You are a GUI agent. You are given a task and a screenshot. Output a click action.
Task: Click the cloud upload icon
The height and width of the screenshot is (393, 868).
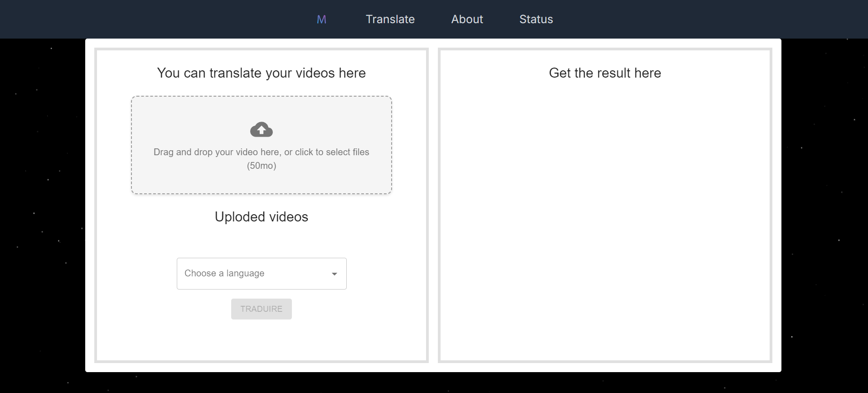[262, 130]
